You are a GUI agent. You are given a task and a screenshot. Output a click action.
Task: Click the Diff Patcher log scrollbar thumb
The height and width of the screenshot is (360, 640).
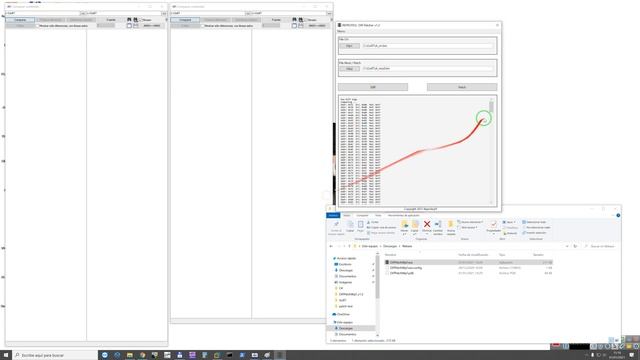coord(491,107)
